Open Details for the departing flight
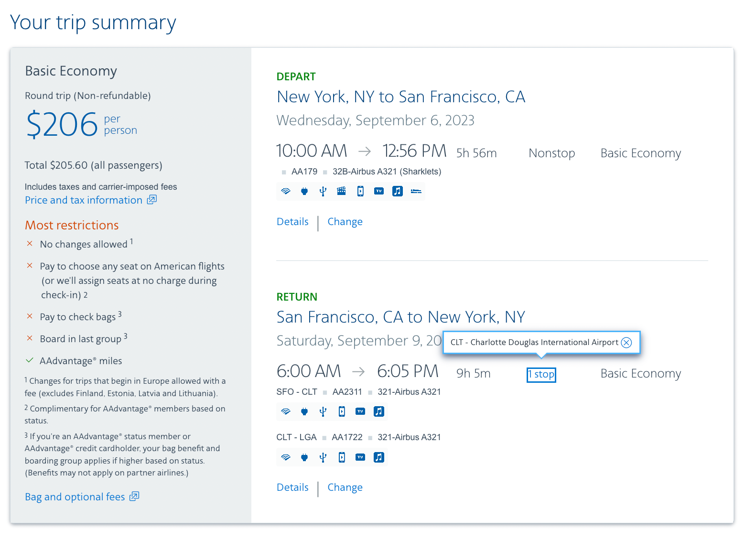The width and height of the screenshot is (756, 540). 292,222
